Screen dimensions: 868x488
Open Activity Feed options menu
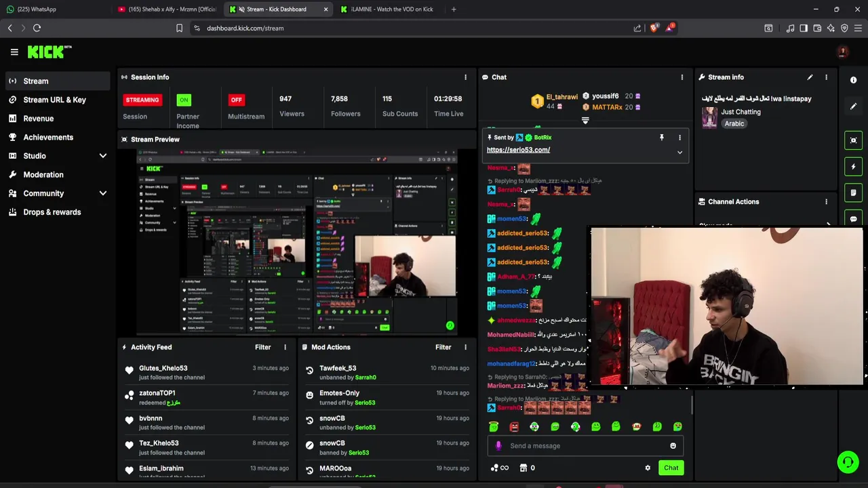(285, 347)
